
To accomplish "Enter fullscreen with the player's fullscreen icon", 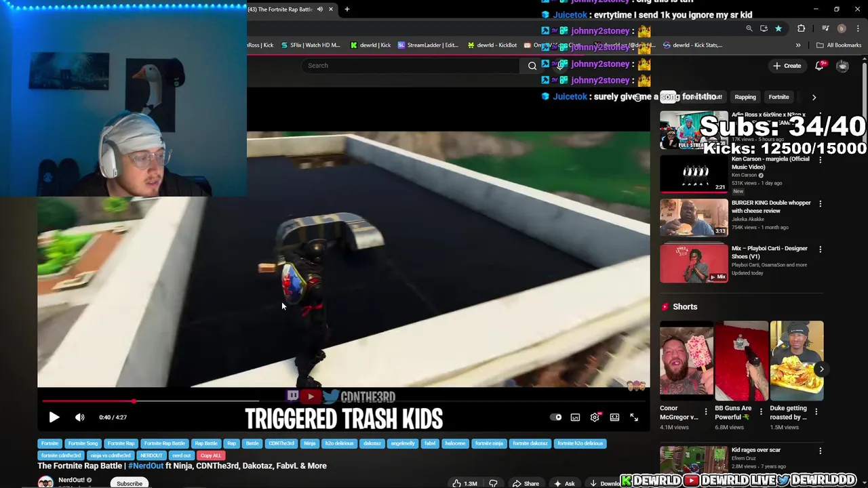I will (634, 418).
